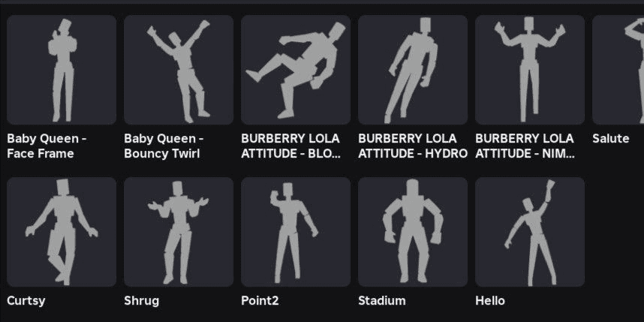The height and width of the screenshot is (322, 644).
Task: Select the Curtsy emote icon
Action: (x=62, y=232)
